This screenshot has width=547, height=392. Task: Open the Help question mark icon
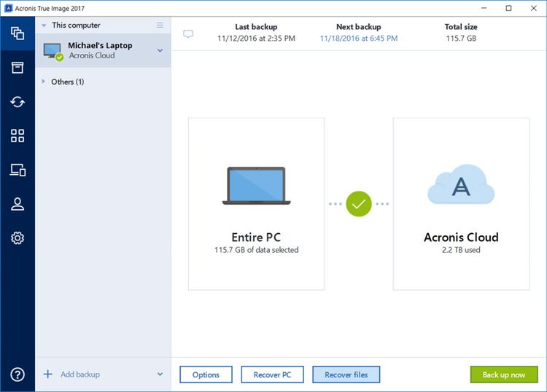(18, 375)
